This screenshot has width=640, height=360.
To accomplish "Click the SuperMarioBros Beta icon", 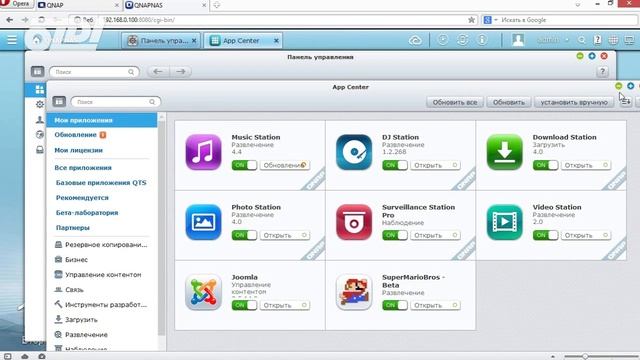I will click(354, 292).
